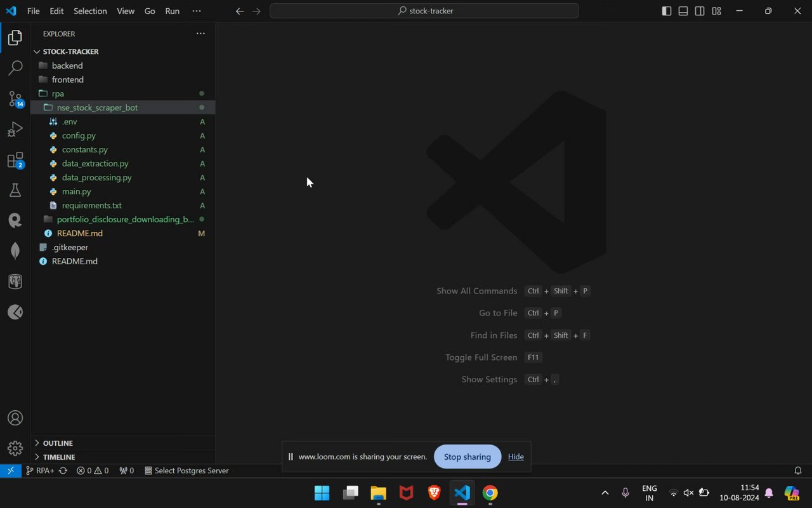Viewport: 812px width, 508px height.
Task: Open the View menu
Action: 126,11
